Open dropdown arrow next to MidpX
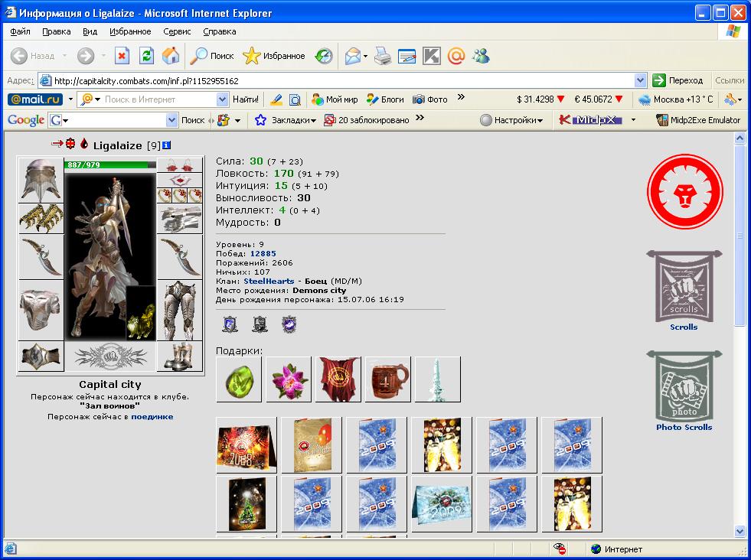 coord(633,120)
